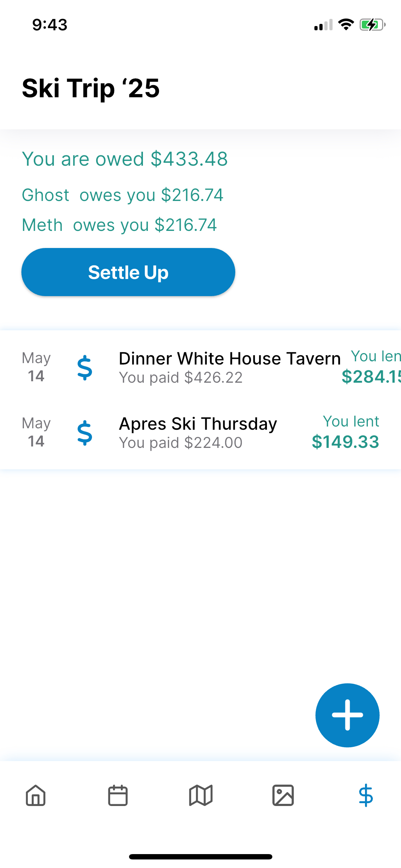
Task: Tap dollar icon for Apres Ski Thursday
Action: pos(85,433)
